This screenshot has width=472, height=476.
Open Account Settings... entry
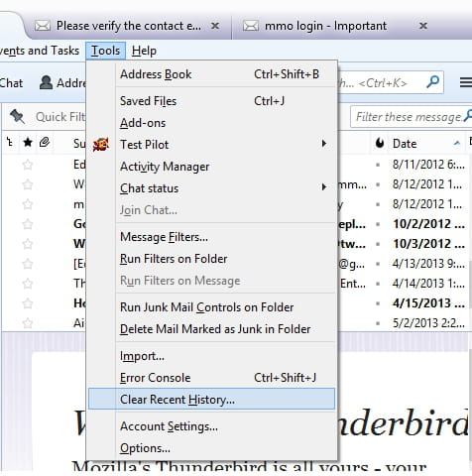pos(211,426)
